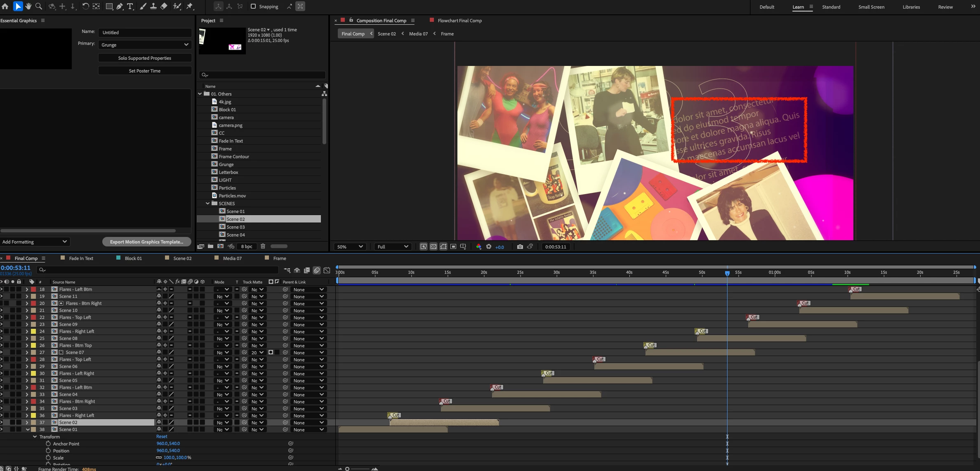
Task: Select the Type tool
Action: click(x=130, y=6)
